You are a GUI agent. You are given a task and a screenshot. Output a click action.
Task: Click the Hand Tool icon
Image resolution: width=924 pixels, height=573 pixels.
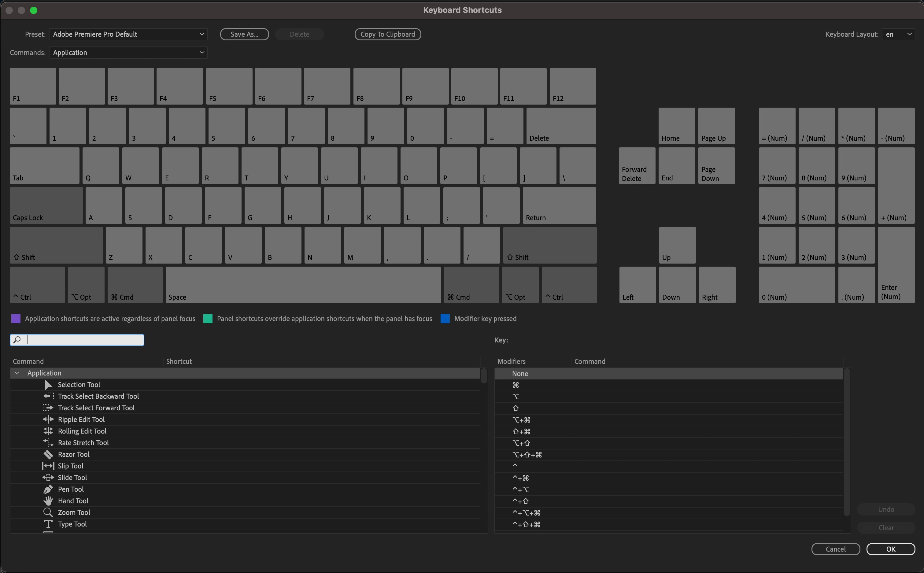48,501
